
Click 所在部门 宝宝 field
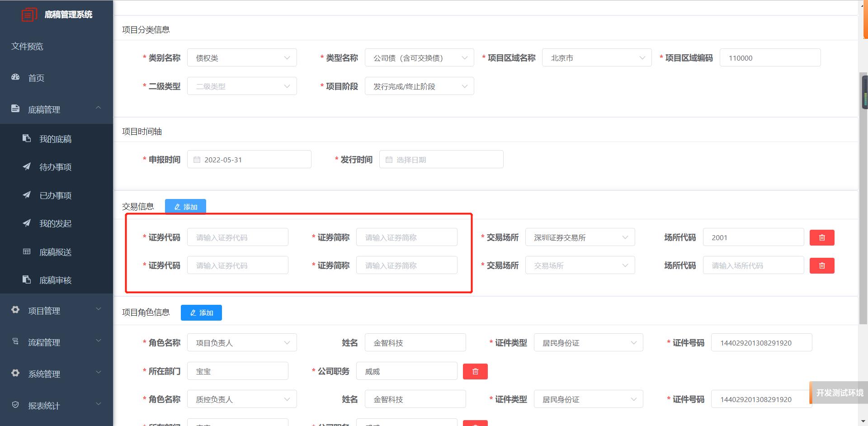pos(238,371)
